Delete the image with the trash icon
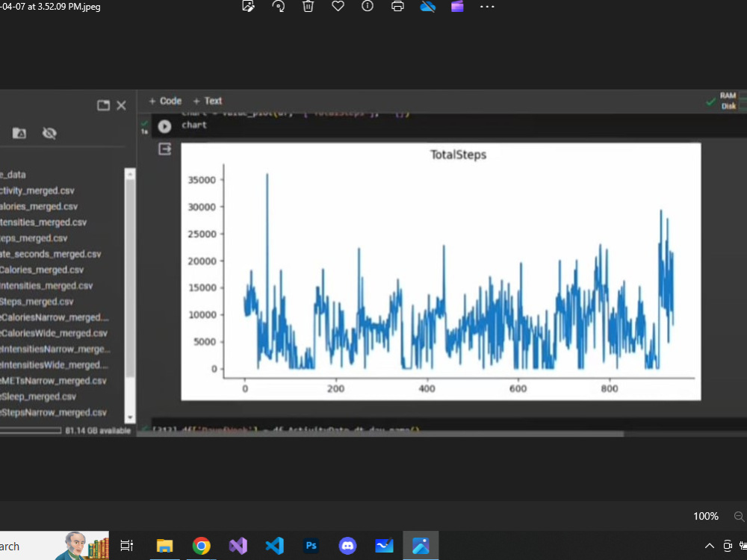 tap(309, 6)
